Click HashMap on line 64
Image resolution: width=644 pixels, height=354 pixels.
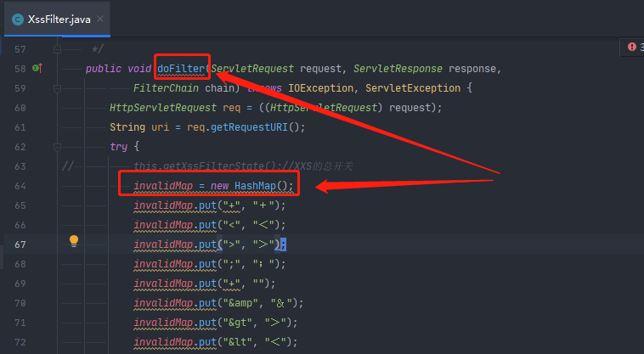pyautogui.click(x=255, y=186)
